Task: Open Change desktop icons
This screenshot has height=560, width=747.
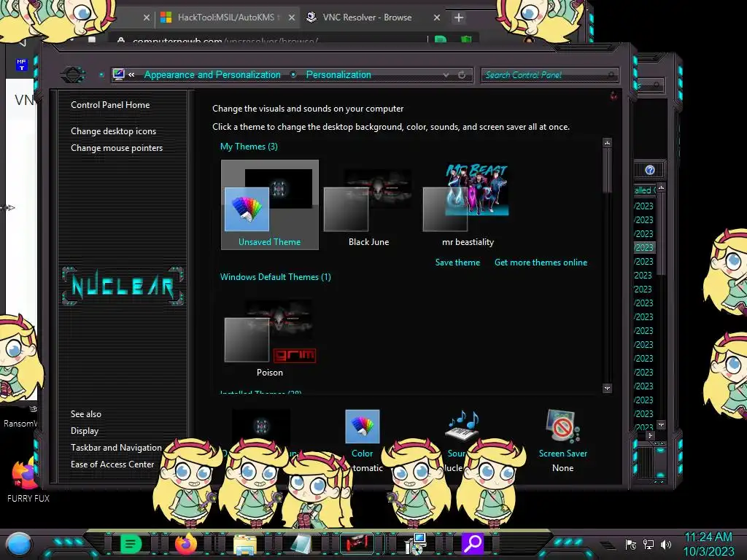Action: 113,131
